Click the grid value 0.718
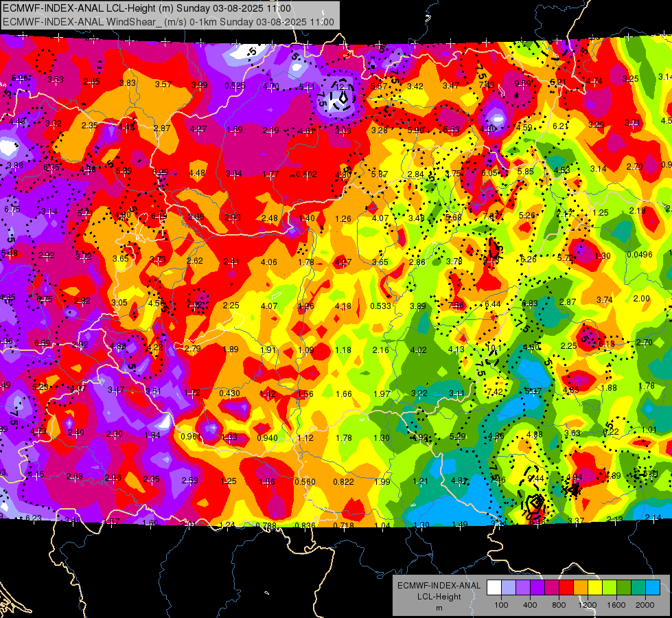The width and height of the screenshot is (672, 618). (344, 525)
